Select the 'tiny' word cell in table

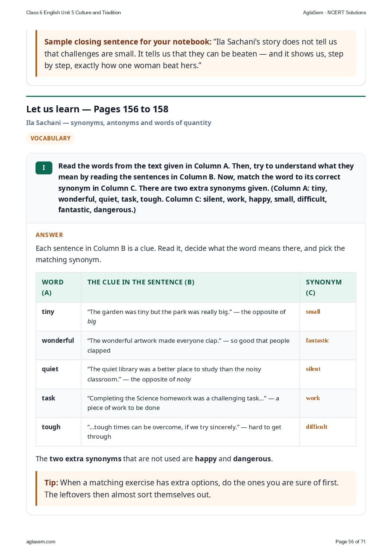(x=58, y=317)
